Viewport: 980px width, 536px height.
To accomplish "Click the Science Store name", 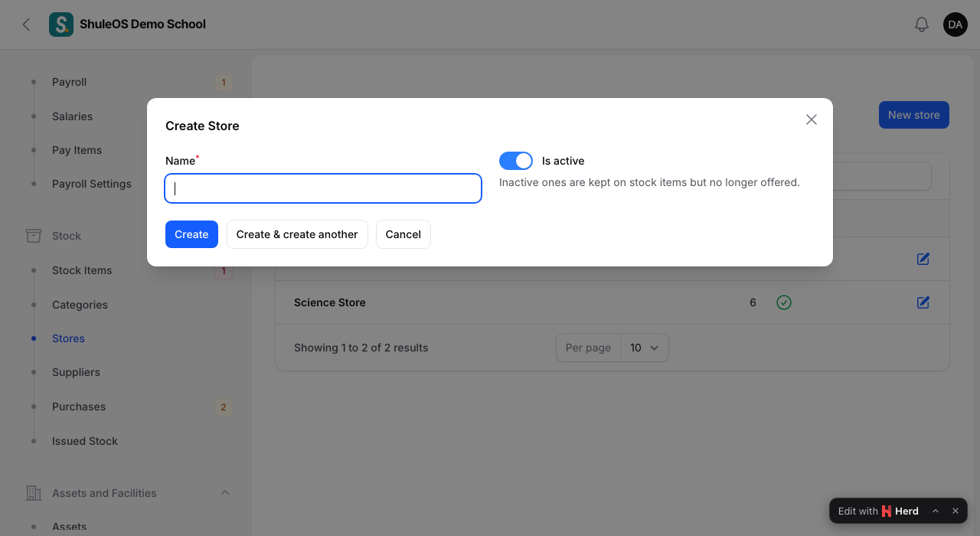I will point(330,302).
